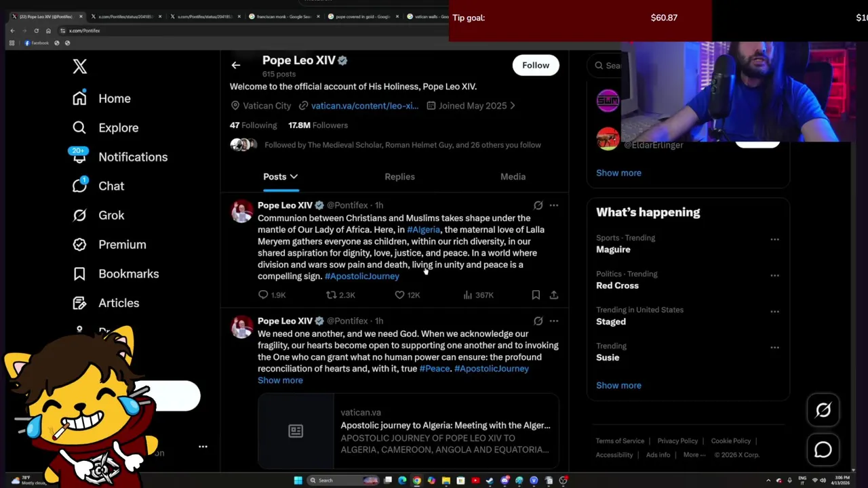Open the Facebook bookmark in the bookmarks bar
This screenshot has width=868, height=488.
tap(36, 43)
